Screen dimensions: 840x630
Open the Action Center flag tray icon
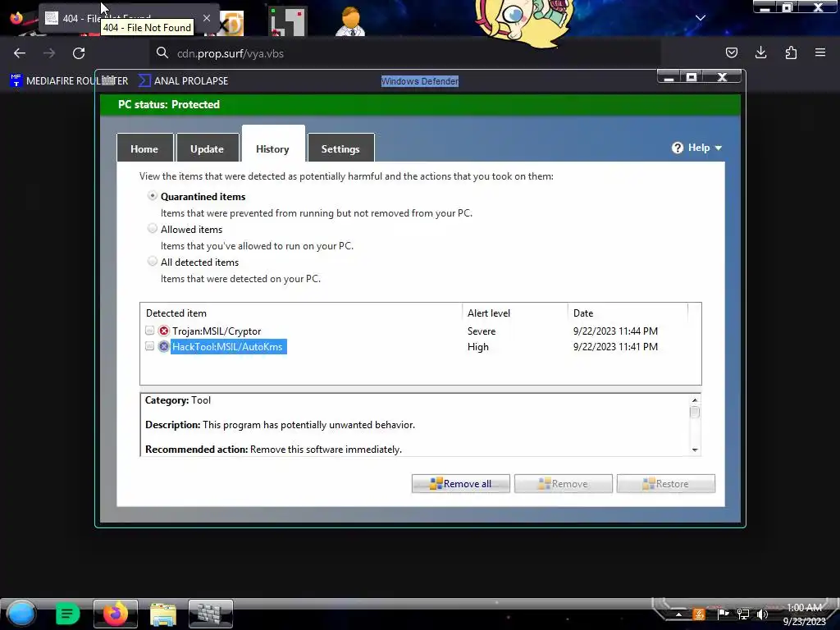tap(723, 614)
